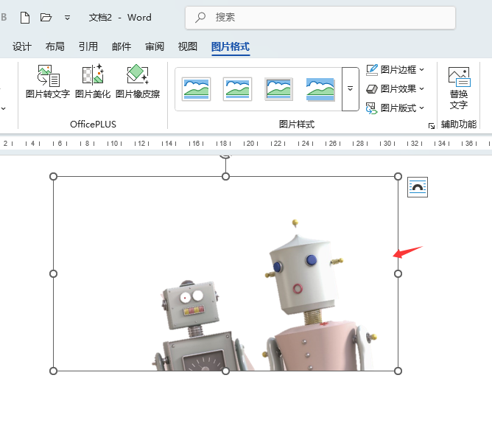Click the robot image's right middle handle
The width and height of the screenshot is (492, 448).
click(x=398, y=273)
